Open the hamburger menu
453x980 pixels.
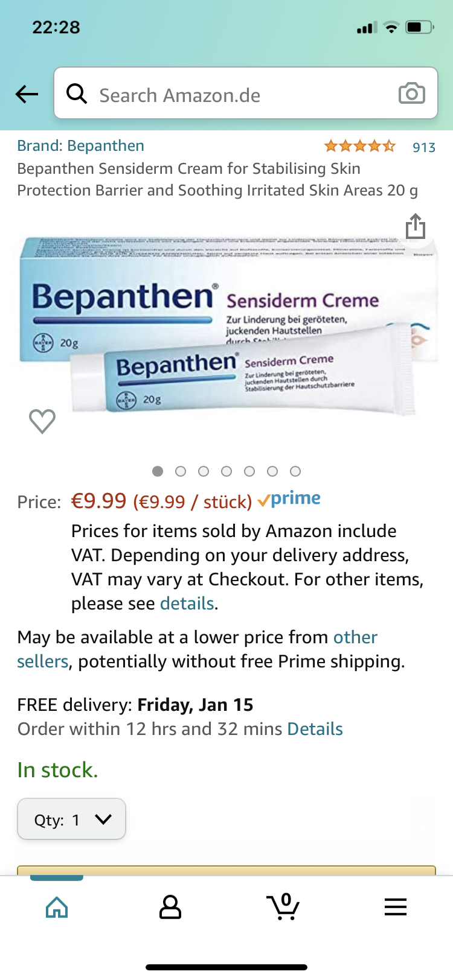coord(396,906)
